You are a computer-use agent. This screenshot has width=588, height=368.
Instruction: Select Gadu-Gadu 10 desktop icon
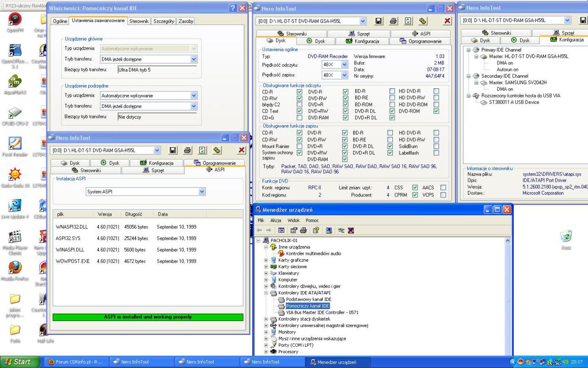point(15,178)
